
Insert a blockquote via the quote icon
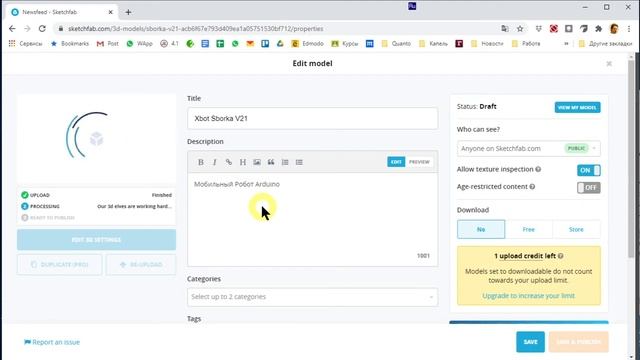click(x=271, y=162)
